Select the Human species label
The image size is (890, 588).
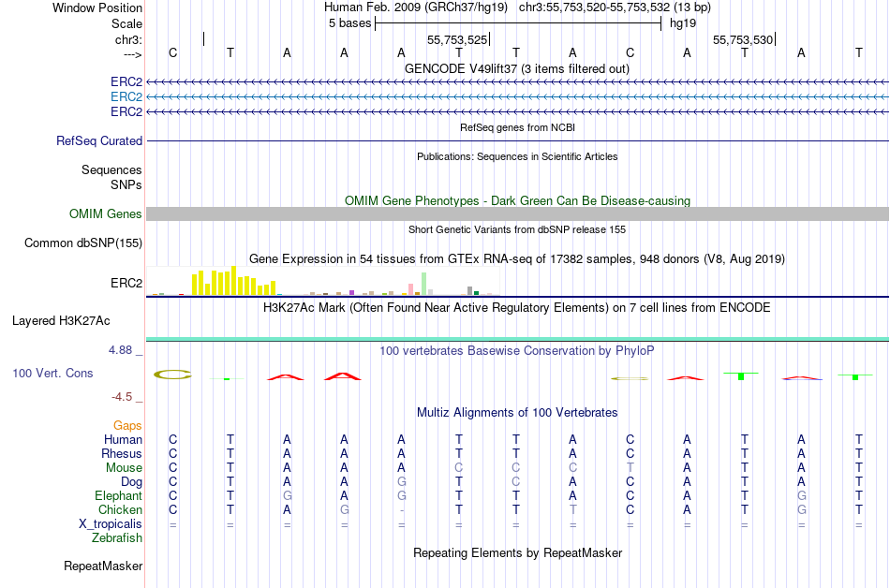123,439
